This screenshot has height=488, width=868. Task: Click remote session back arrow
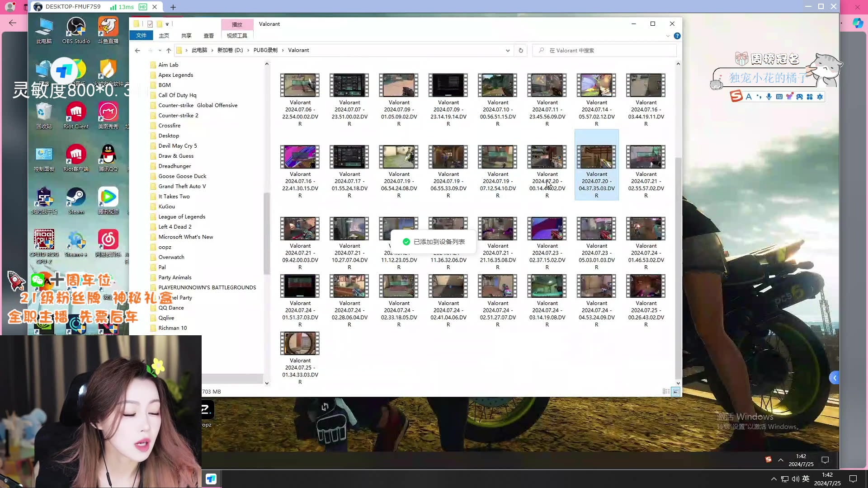point(13,23)
